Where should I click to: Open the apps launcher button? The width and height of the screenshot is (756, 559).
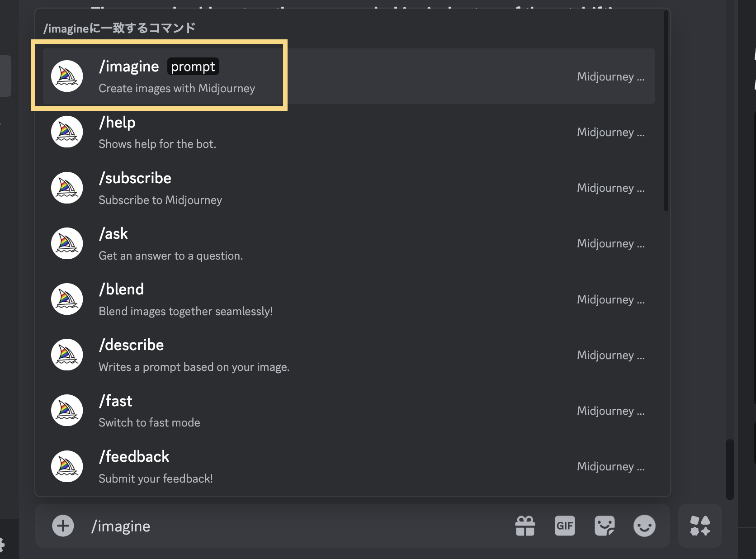(700, 526)
